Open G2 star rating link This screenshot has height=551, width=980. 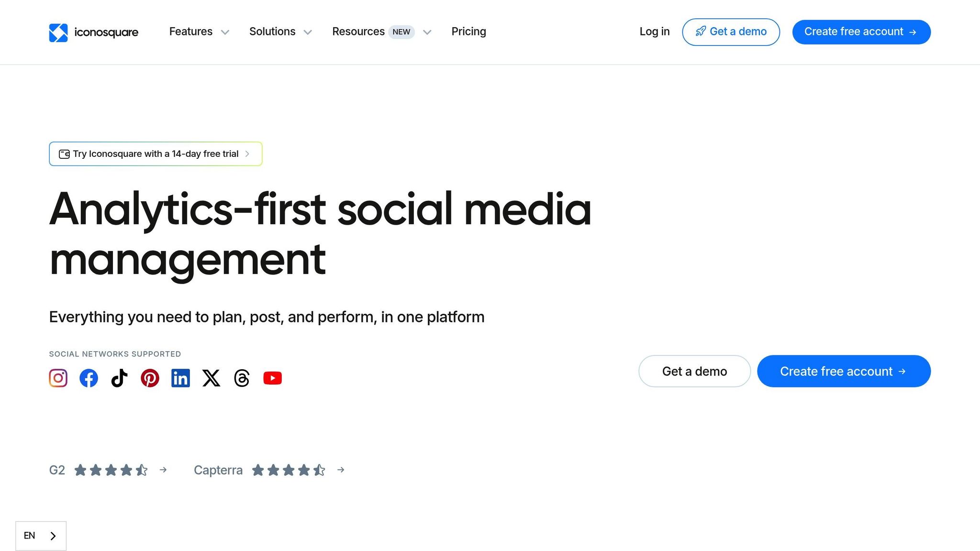(108, 470)
